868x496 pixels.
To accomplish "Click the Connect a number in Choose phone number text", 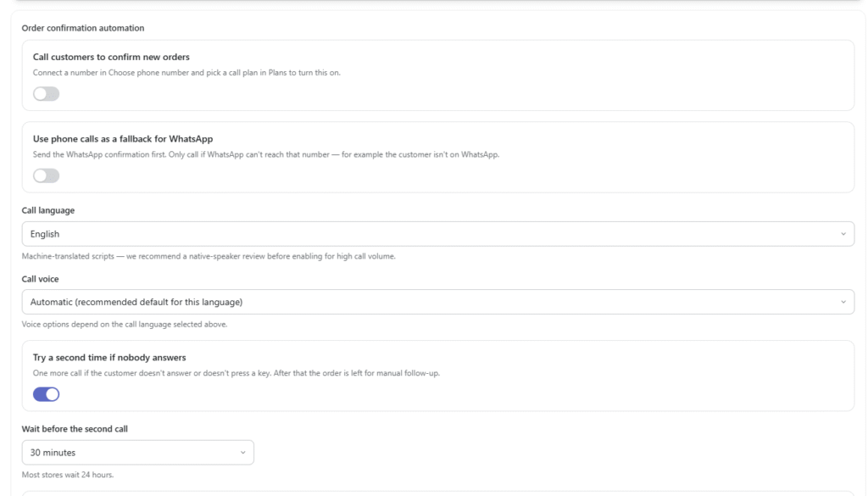I will click(x=186, y=73).
